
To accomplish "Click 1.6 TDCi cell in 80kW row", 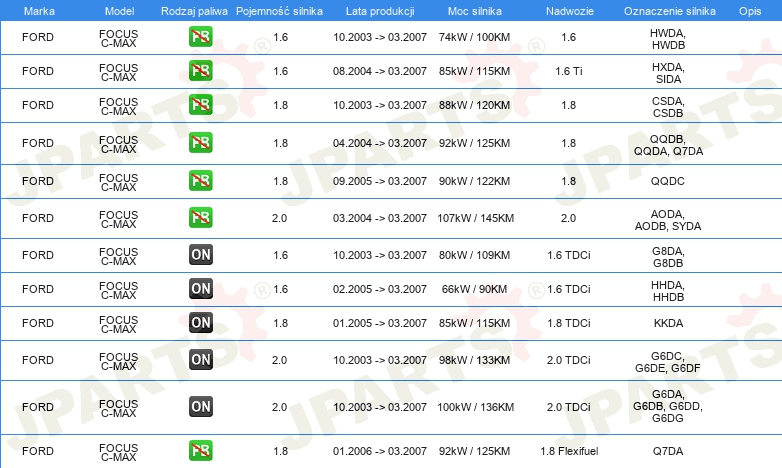I will [x=569, y=255].
